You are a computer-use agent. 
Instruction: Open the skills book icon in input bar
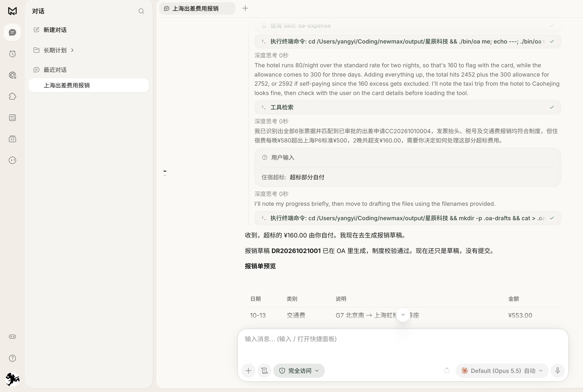pos(264,370)
